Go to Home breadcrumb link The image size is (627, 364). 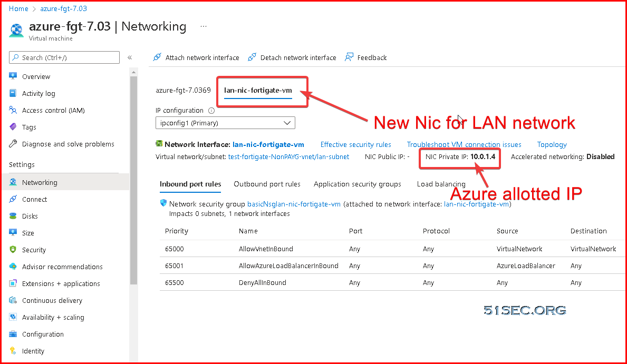[18, 8]
